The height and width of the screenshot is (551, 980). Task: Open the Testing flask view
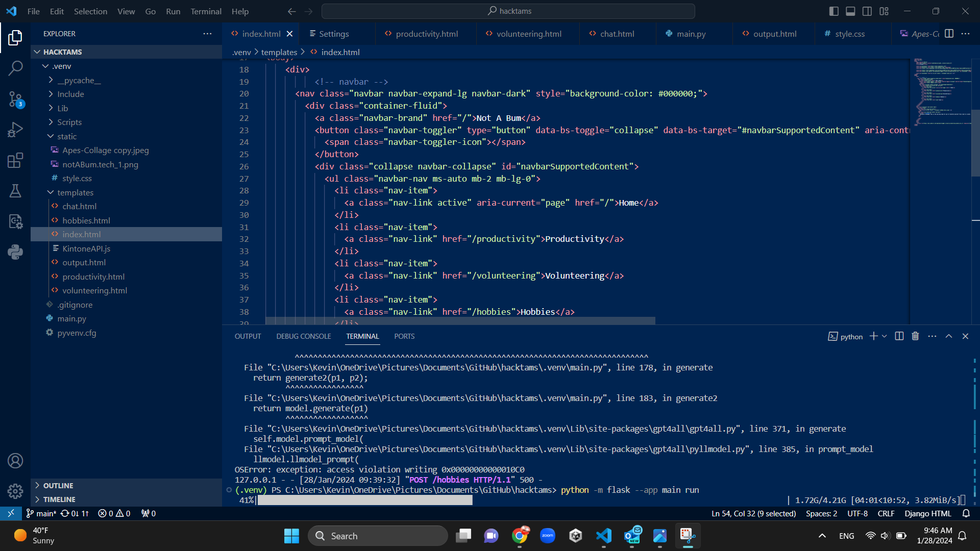[x=15, y=191]
